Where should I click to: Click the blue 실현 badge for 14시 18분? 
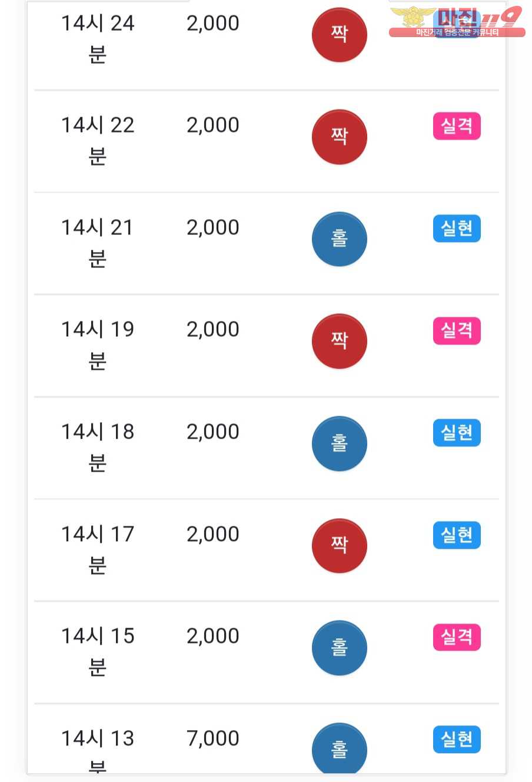click(457, 433)
